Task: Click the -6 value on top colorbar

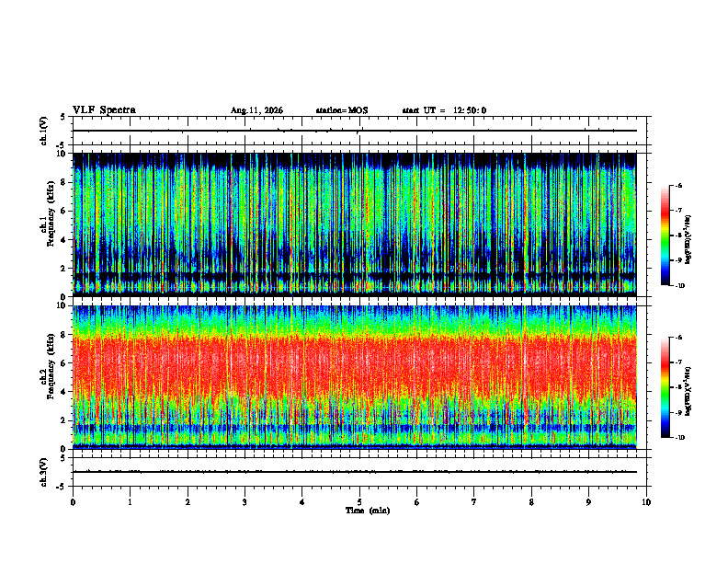Action: [x=677, y=185]
